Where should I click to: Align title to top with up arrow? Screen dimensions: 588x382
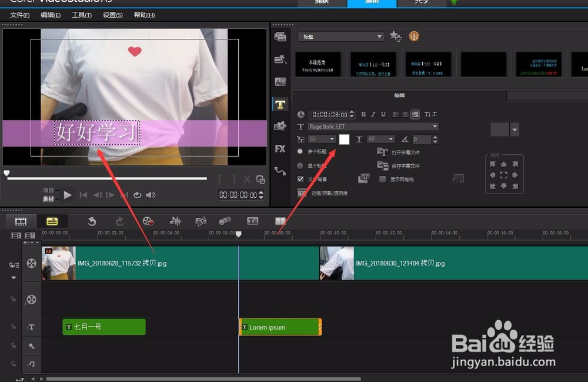[504, 164]
